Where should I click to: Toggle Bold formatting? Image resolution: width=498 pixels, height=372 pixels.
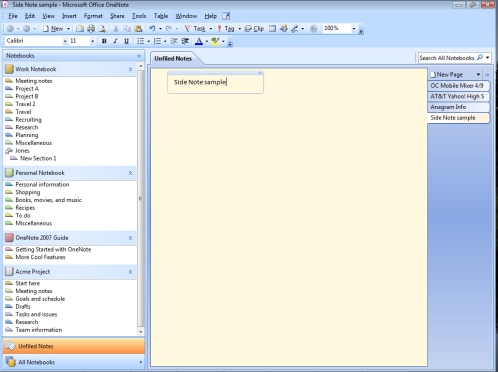coord(104,41)
